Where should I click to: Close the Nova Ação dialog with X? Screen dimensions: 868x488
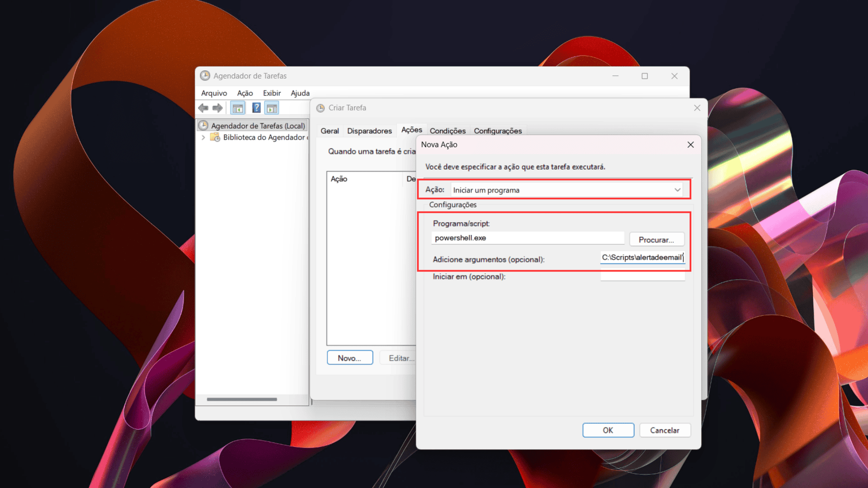tap(690, 145)
